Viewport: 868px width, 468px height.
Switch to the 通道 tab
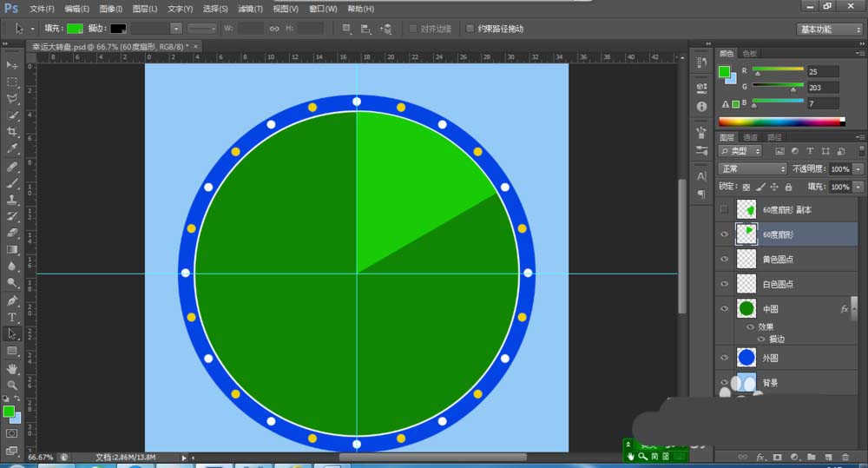pos(750,137)
